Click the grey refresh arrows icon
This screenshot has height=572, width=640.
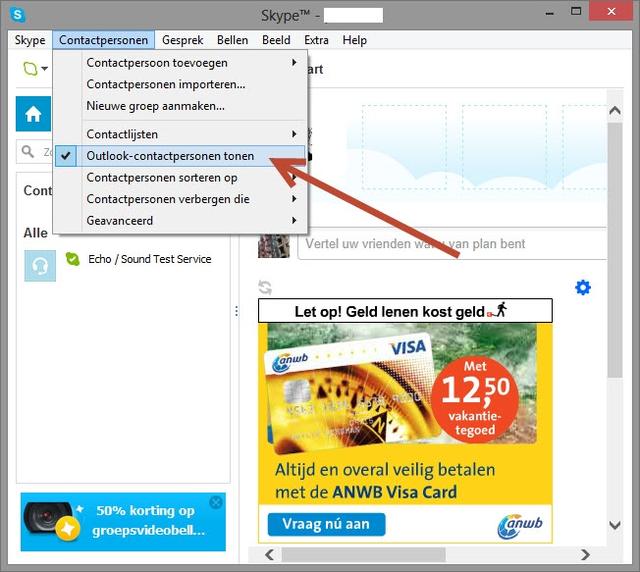tap(265, 287)
